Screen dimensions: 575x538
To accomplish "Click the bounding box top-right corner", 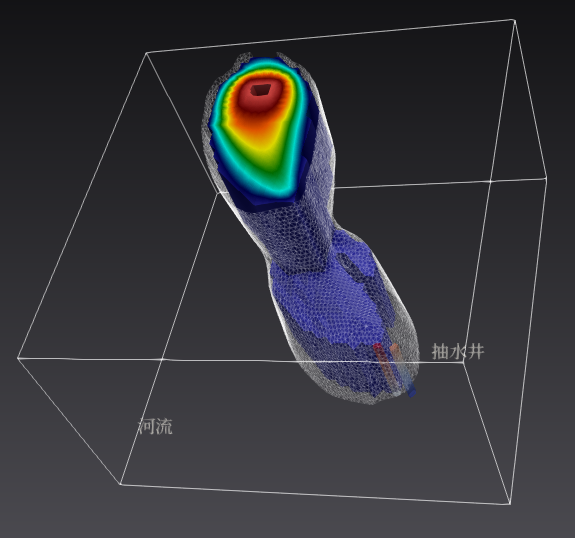I will (x=514, y=20).
